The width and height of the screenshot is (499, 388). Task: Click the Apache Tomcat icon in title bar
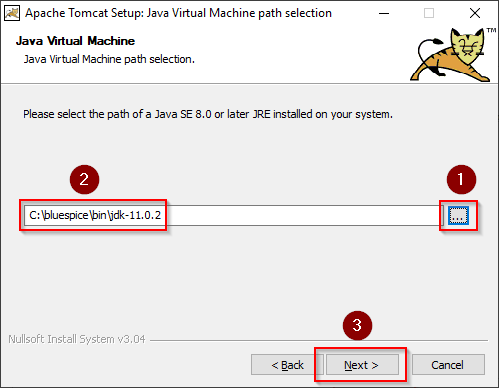(x=12, y=13)
